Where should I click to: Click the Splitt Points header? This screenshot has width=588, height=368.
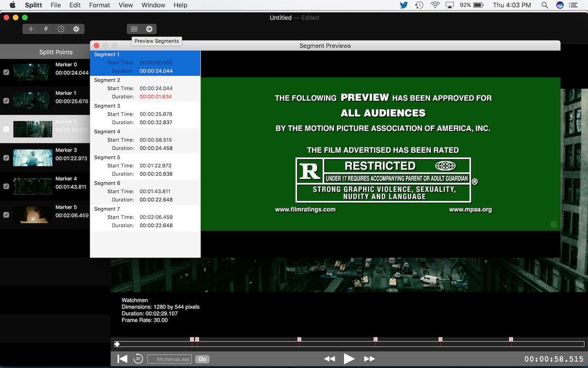click(56, 52)
